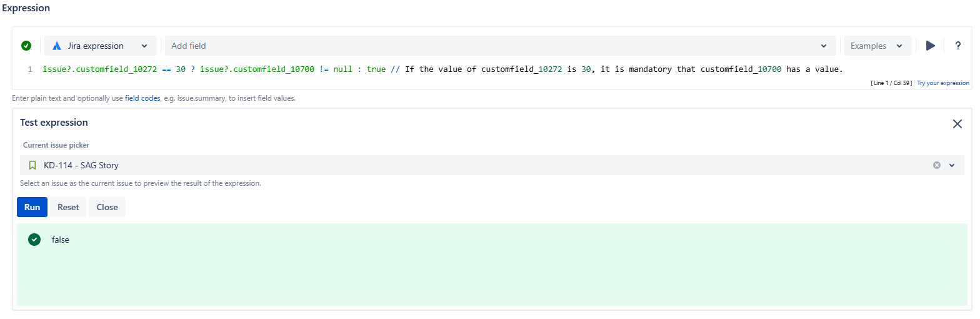Click the code comment about customfield_10700 being mandatory

click(x=617, y=69)
